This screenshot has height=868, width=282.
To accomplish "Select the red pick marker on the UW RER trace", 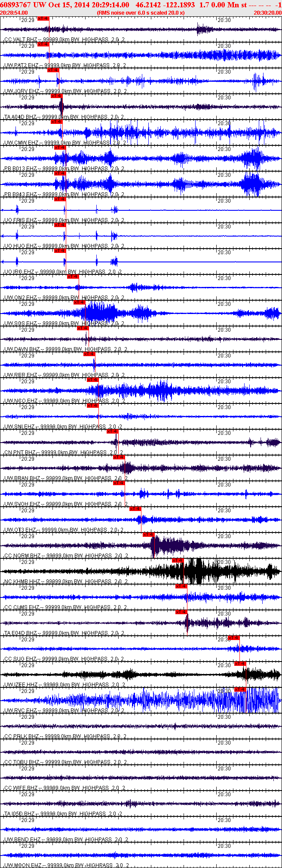I will coord(89,354).
